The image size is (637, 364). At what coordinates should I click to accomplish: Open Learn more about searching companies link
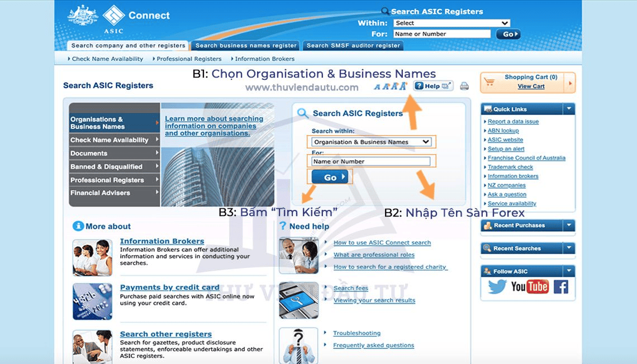click(214, 126)
